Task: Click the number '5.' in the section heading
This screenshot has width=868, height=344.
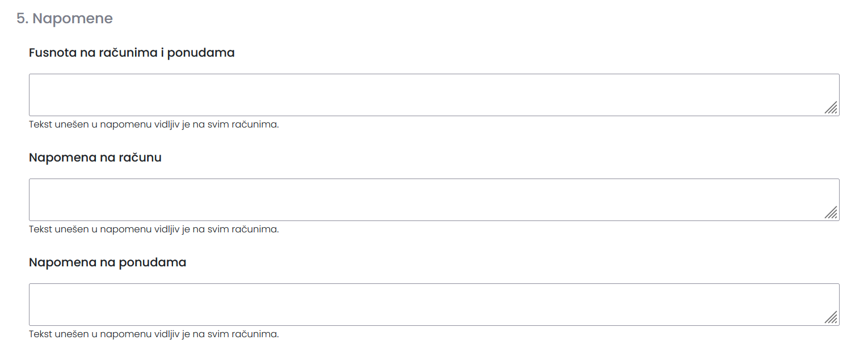Action: point(22,19)
